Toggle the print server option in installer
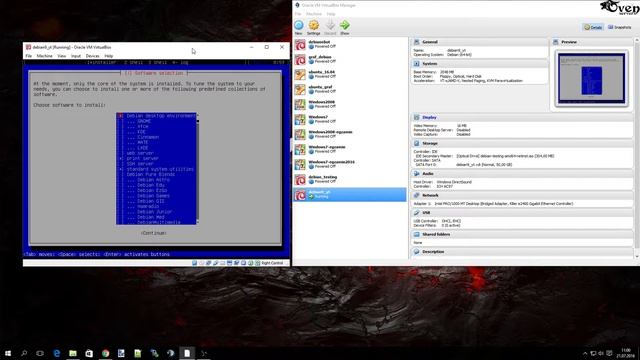This screenshot has width=640, height=360. click(142, 158)
